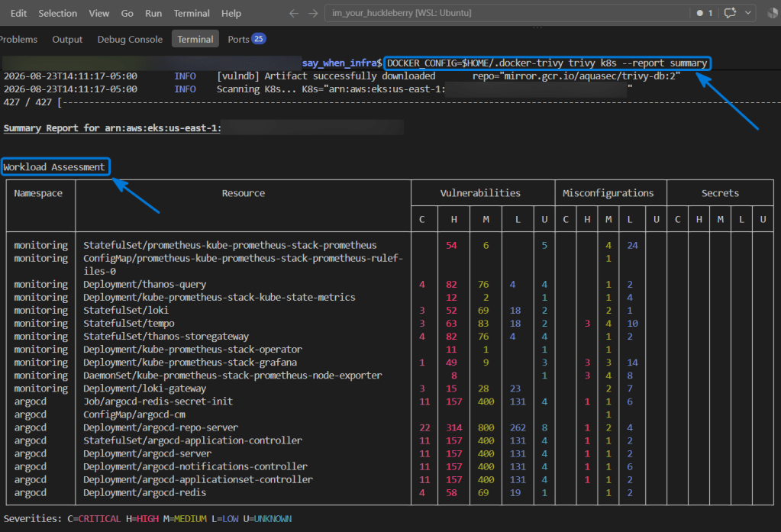Click the ConfigMap/argocd-cm resource
This screenshot has width=781, height=532.
click(134, 414)
